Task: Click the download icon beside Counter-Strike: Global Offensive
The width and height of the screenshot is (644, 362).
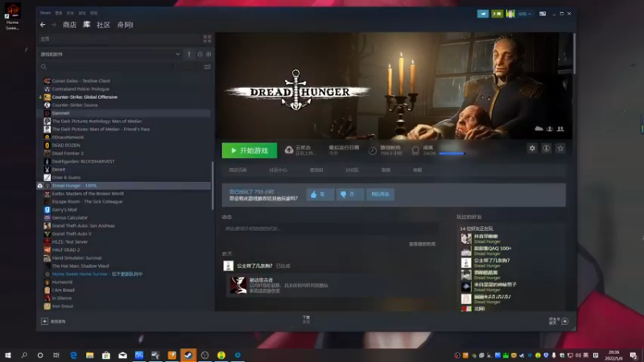Action: tap(40, 97)
